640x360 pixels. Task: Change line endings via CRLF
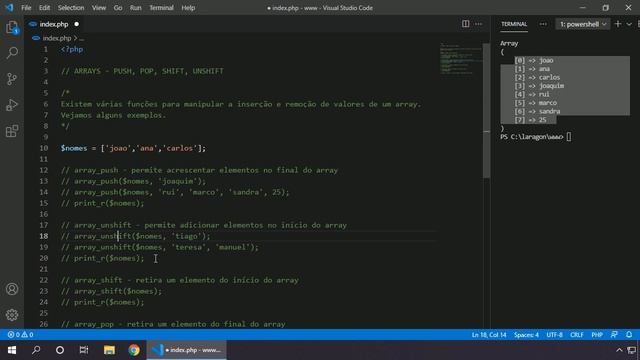point(577,335)
